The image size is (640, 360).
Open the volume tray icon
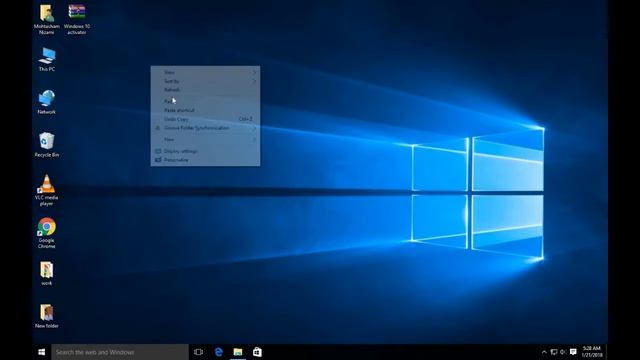[563, 352]
